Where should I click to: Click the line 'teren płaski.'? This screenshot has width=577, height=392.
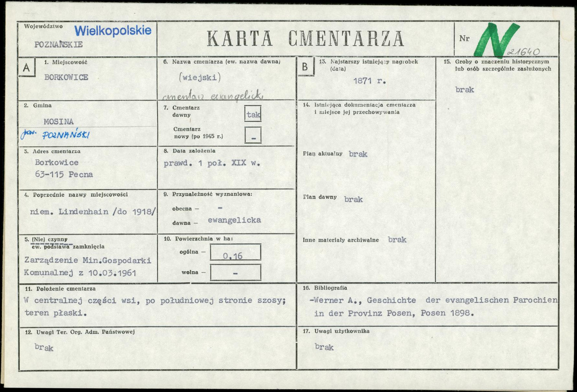[55, 313]
